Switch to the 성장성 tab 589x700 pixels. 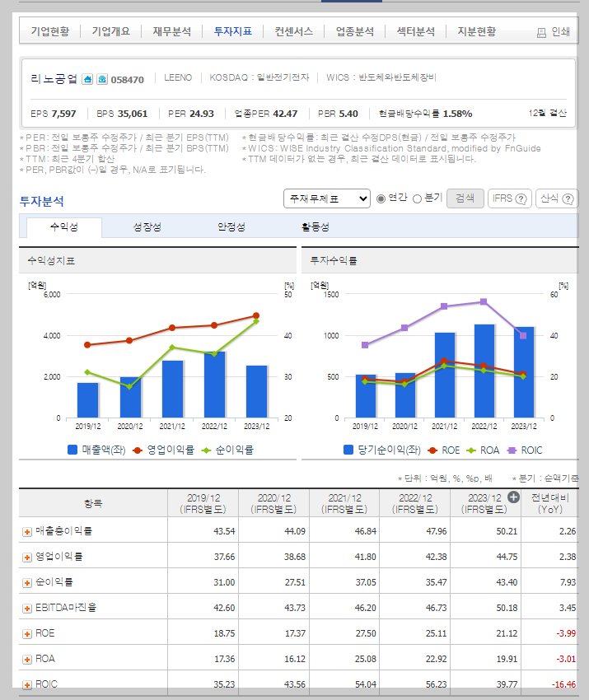click(147, 227)
